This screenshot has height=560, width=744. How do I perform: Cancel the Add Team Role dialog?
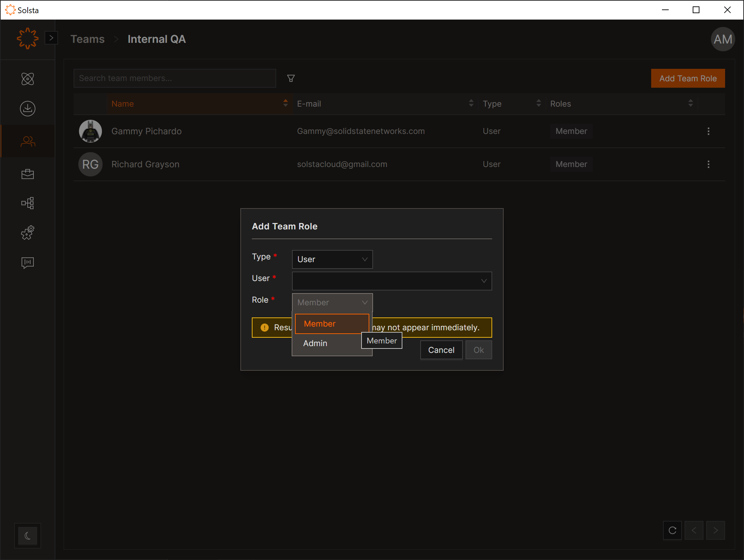[441, 350]
